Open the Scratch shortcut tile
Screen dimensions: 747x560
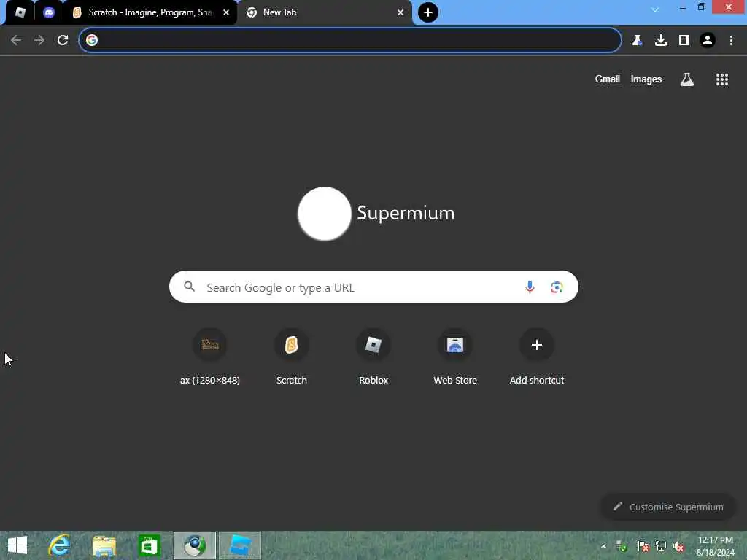coord(292,357)
